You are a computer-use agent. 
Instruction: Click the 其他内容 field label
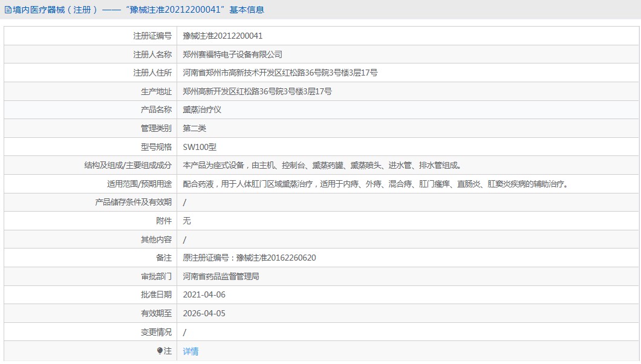pyautogui.click(x=156, y=239)
